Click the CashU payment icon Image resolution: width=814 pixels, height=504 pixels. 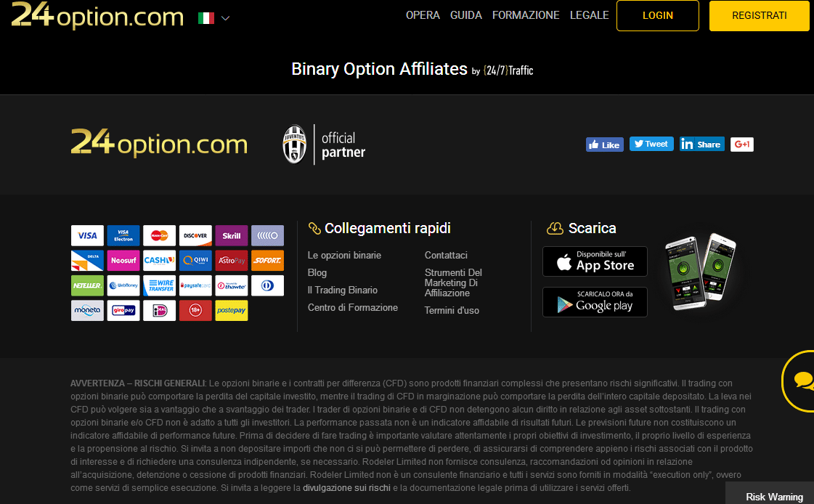point(159,261)
